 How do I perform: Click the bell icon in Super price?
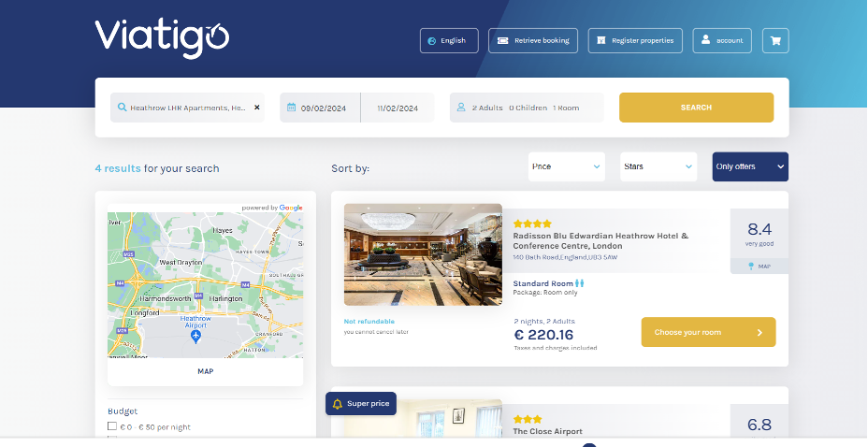(x=337, y=404)
